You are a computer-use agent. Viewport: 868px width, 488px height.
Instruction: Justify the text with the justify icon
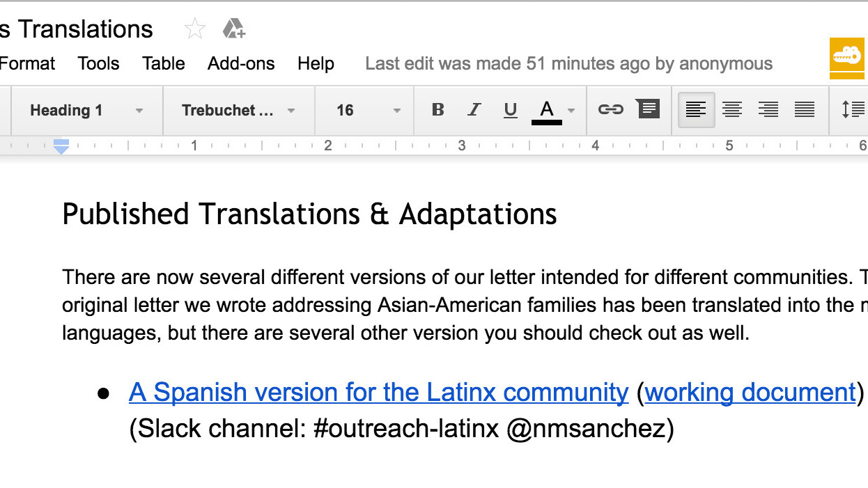tap(805, 109)
